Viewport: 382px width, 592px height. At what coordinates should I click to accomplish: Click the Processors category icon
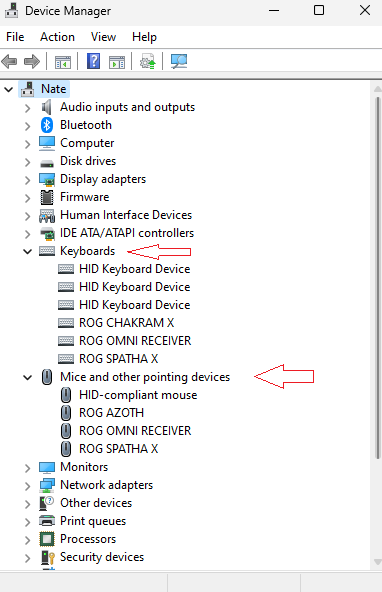pos(47,539)
